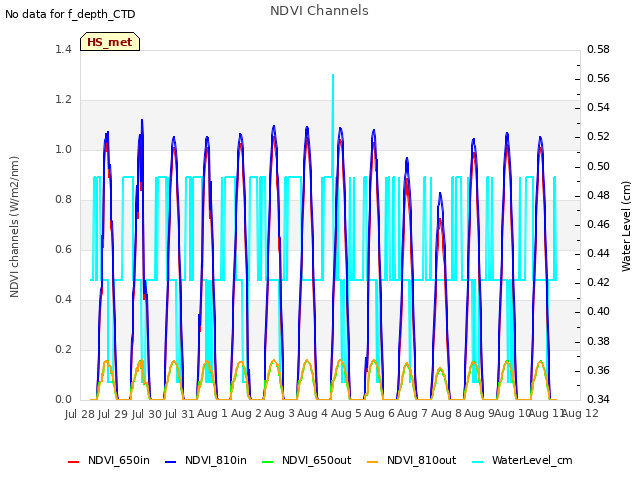Image resolution: width=640 pixels, height=480 pixels.
Task: Click the NDVI_810out legend label
Action: click(422, 460)
